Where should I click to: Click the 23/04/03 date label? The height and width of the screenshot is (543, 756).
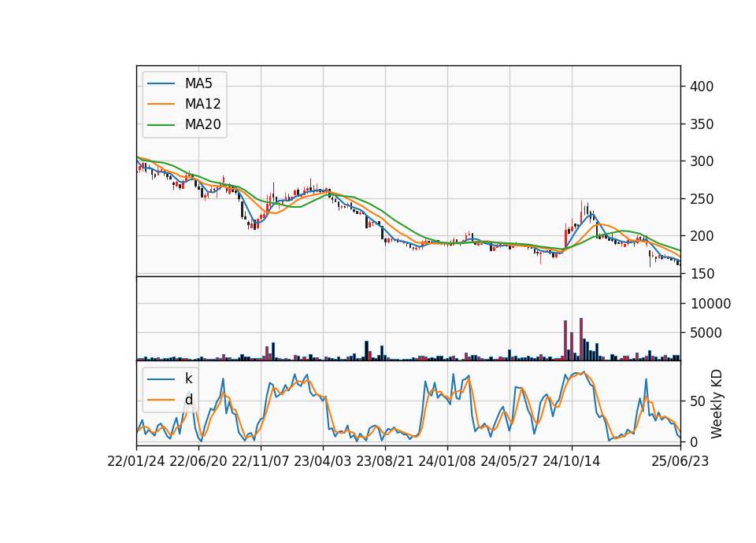coord(323,461)
